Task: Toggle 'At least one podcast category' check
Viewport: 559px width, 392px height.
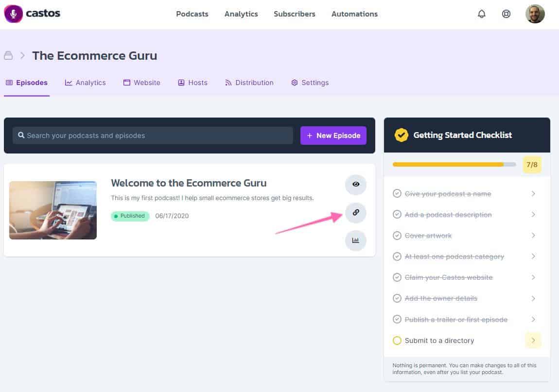Action: point(397,256)
